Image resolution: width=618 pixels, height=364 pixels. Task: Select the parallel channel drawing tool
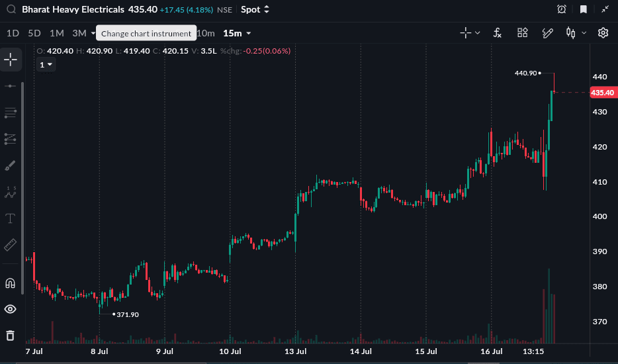click(10, 139)
